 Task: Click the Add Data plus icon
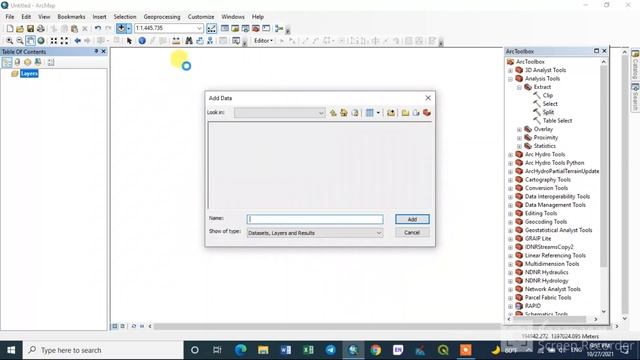pyautogui.click(x=121, y=28)
